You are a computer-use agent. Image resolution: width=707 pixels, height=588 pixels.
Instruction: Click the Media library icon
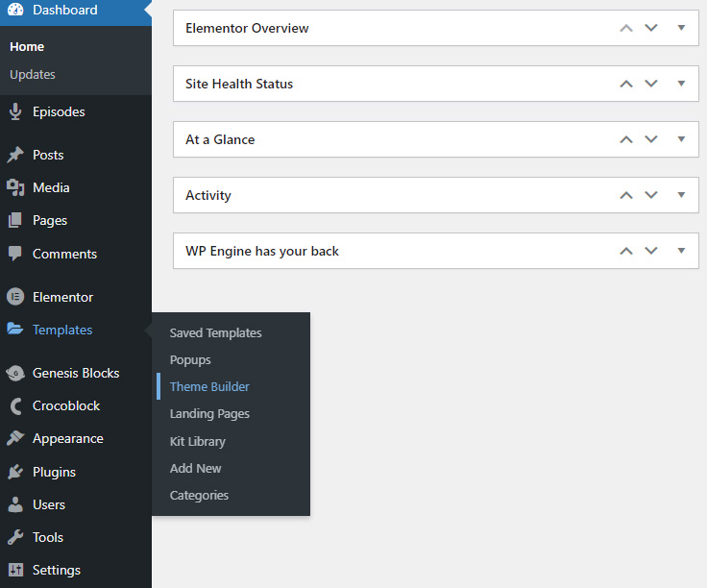click(x=15, y=187)
